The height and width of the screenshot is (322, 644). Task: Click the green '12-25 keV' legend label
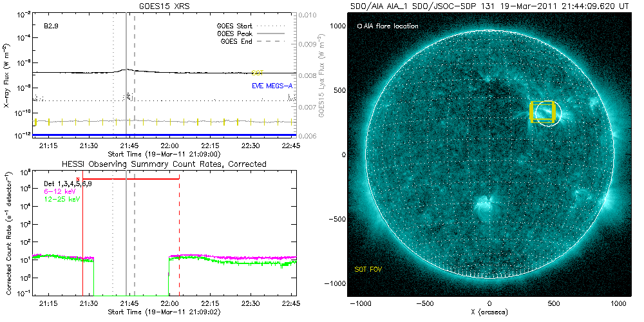tap(59, 200)
